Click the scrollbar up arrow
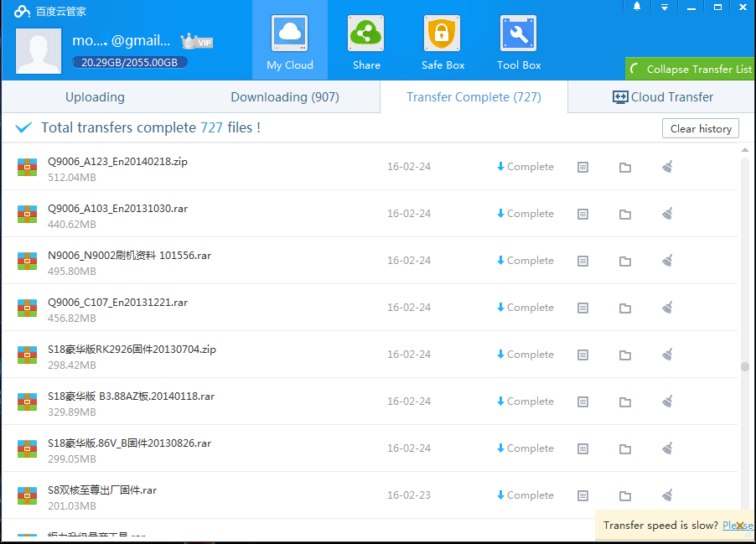Viewport: 756px width, 544px height. (x=745, y=150)
